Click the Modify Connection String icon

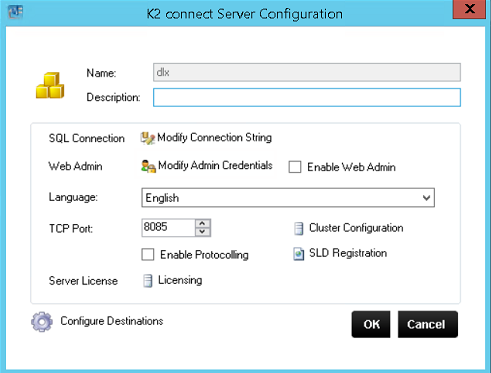[147, 138]
